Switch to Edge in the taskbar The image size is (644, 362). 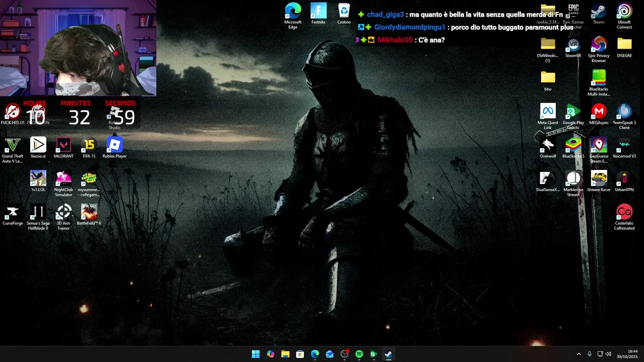pos(315,354)
